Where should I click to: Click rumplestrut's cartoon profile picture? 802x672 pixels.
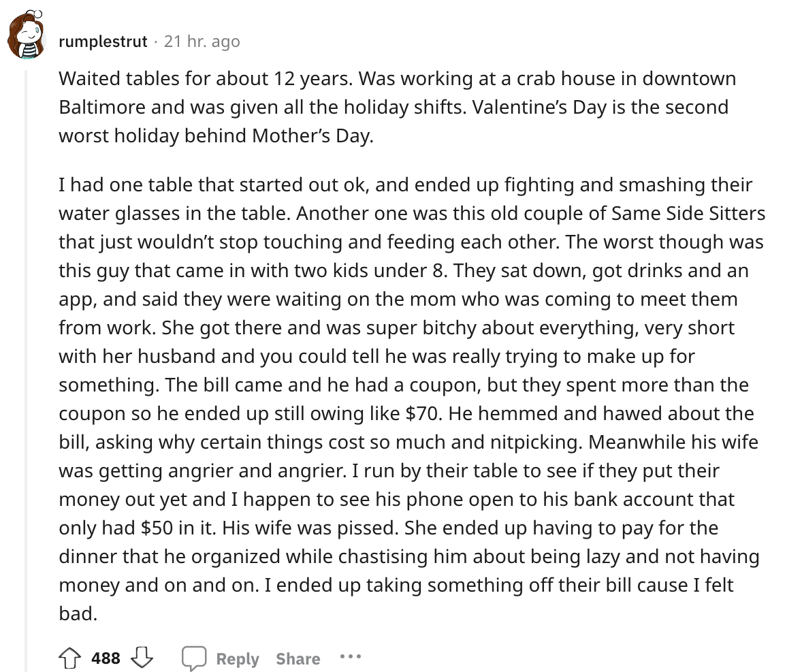(25, 33)
